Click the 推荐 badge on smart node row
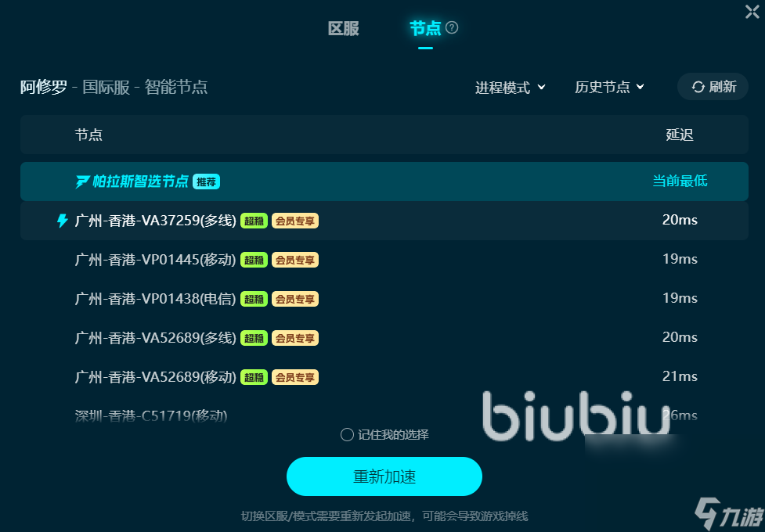This screenshot has width=765, height=532. pos(207,182)
